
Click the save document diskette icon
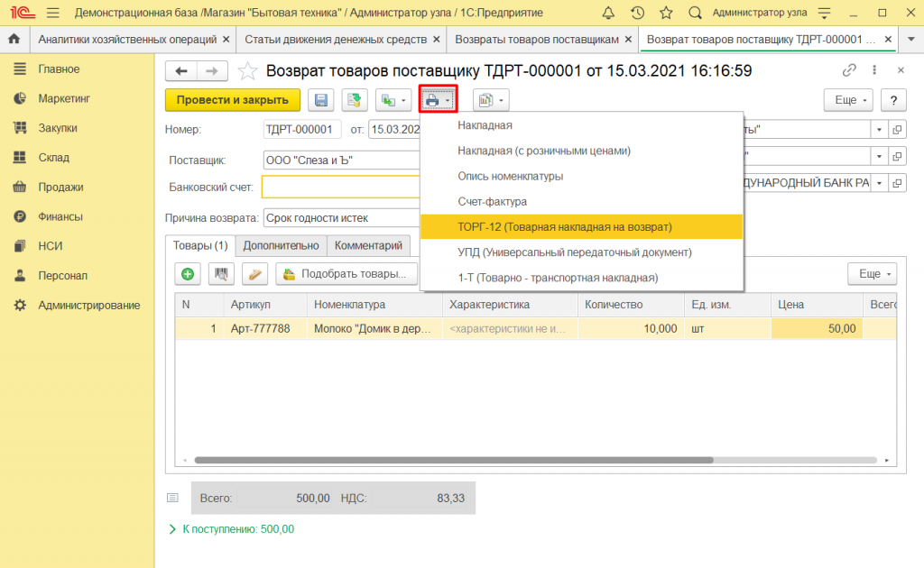321,100
